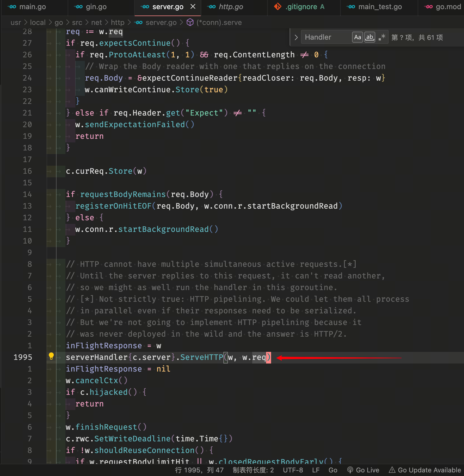Click the ProtoAtLeast method call
The image size is (464, 476).
137,55
